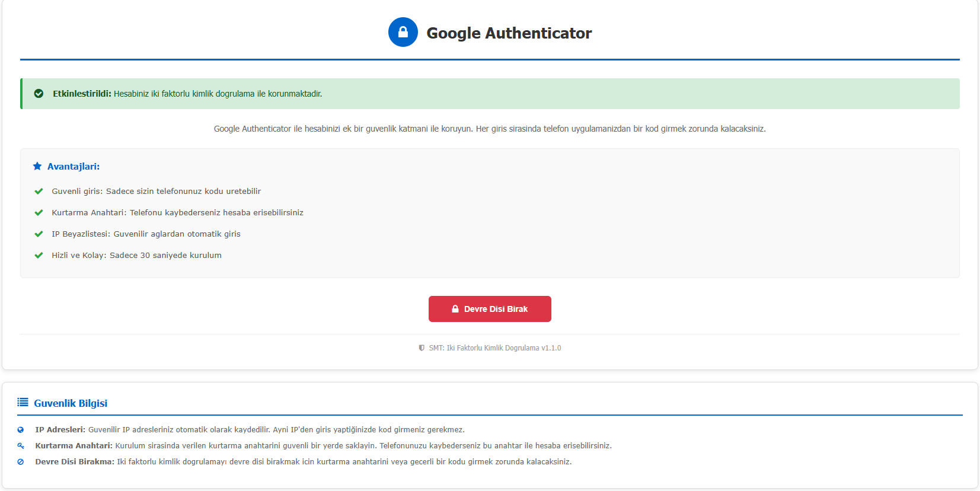980x491 pixels.
Task: Click the checkmark beside Guvenli giris
Action: click(x=39, y=192)
